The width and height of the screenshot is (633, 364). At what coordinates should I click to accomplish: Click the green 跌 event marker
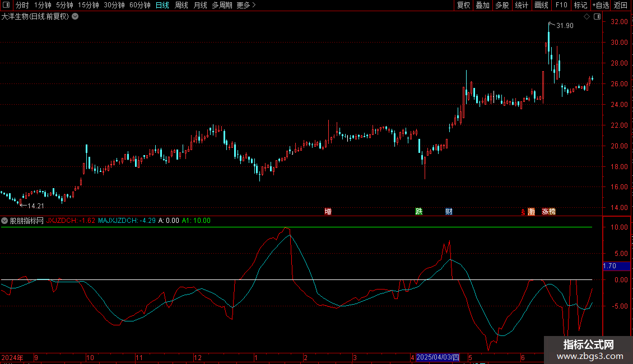pyautogui.click(x=418, y=212)
